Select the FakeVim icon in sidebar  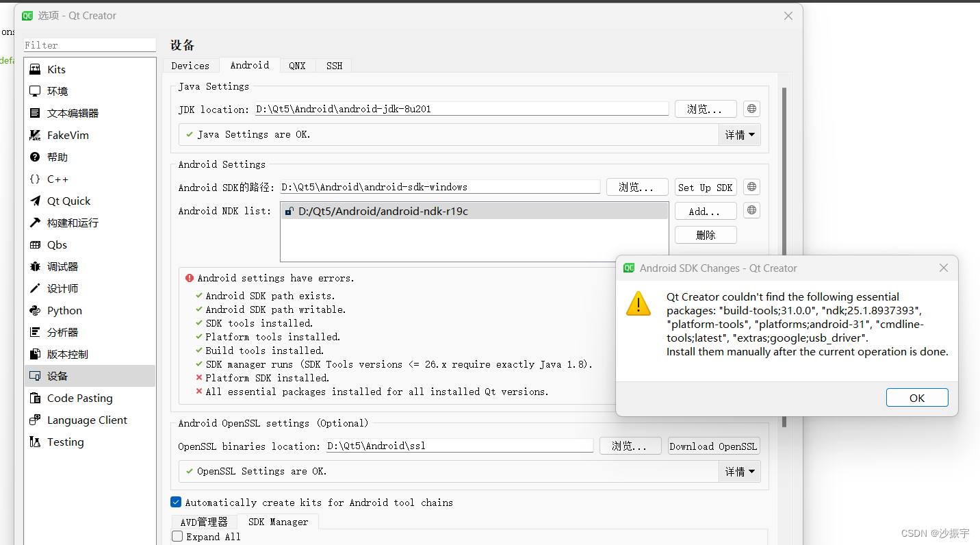click(x=35, y=135)
